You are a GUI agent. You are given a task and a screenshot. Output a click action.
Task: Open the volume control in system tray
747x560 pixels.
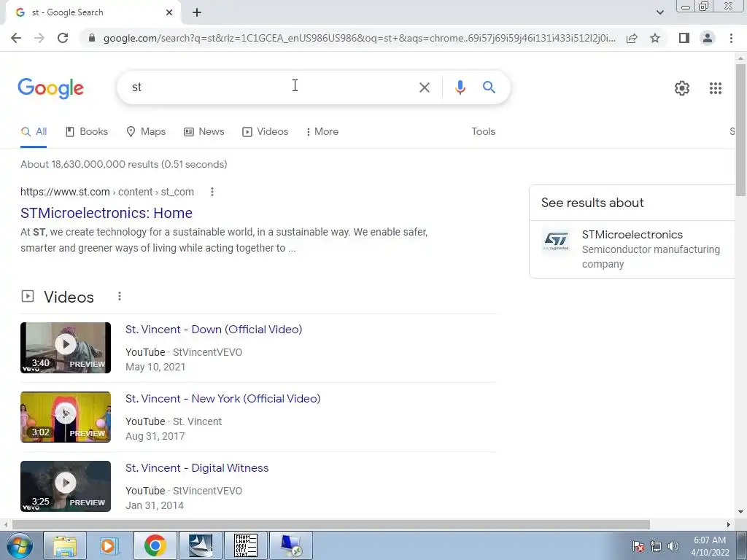(673, 546)
